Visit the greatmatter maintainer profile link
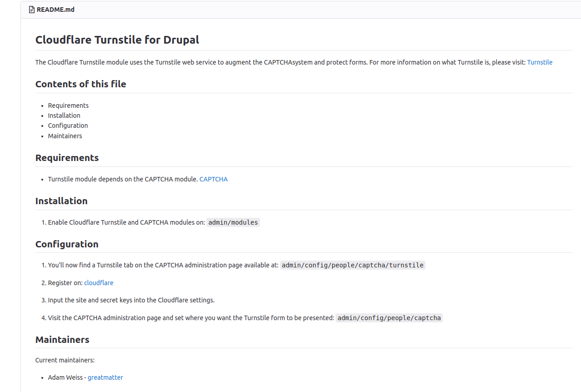 pyautogui.click(x=105, y=377)
